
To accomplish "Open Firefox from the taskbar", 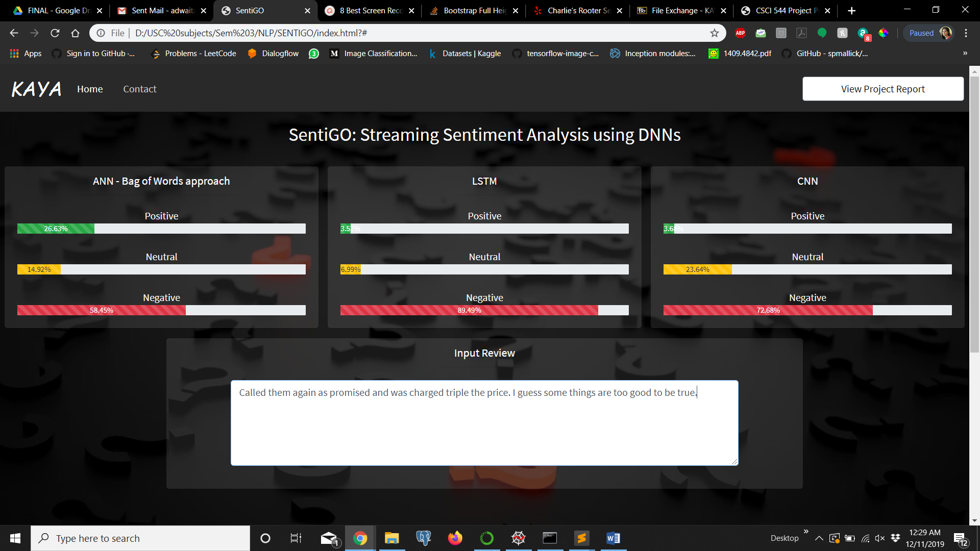I will 455,538.
